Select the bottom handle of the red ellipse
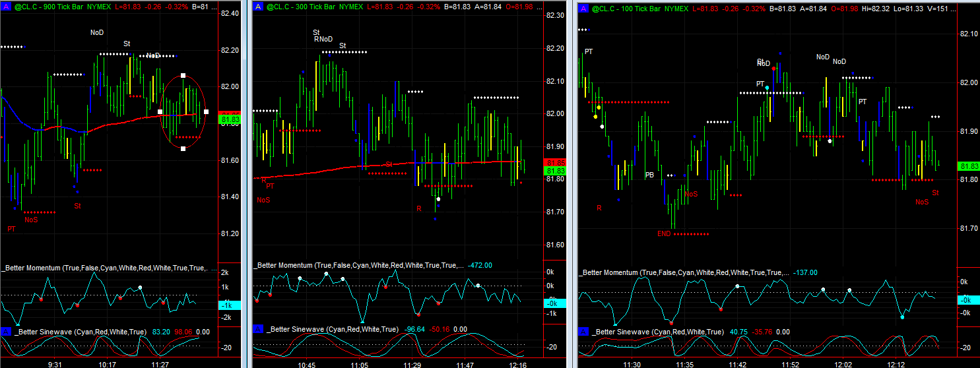This screenshot has height=368, width=980. coord(183,148)
